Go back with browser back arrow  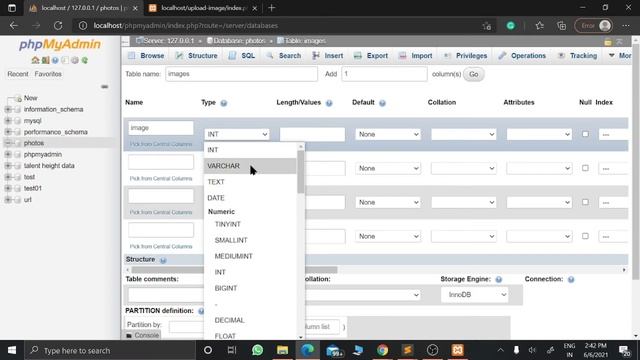click(14, 25)
